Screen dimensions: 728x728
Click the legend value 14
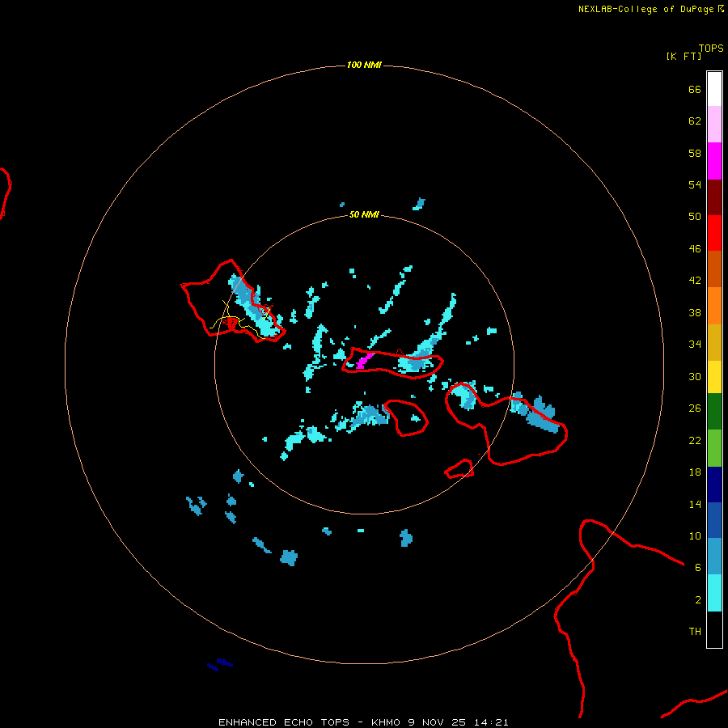(695, 504)
